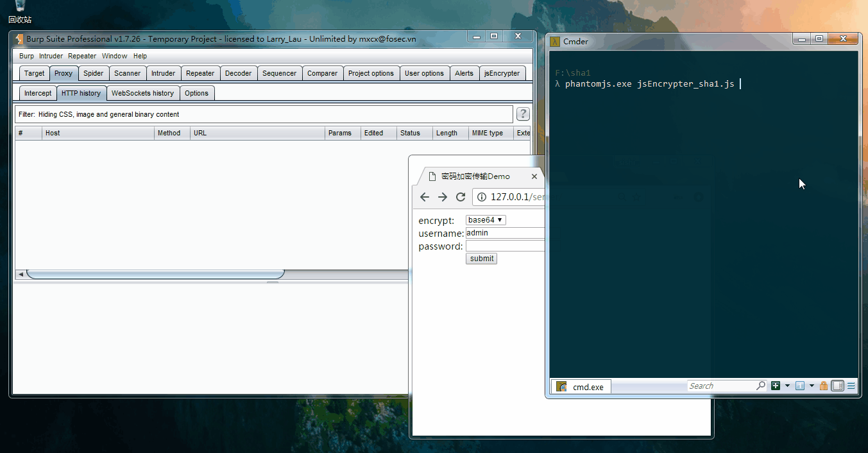Image resolution: width=868 pixels, height=453 pixels.
Task: Expand Cmder new console dropdown arrow
Action: (x=787, y=386)
